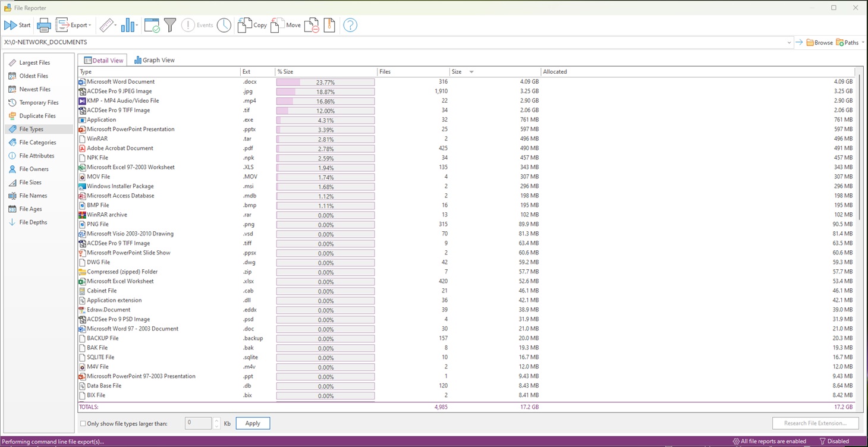868x447 pixels.
Task: Click the 23.77% size bar for .docx
Action: pos(325,82)
